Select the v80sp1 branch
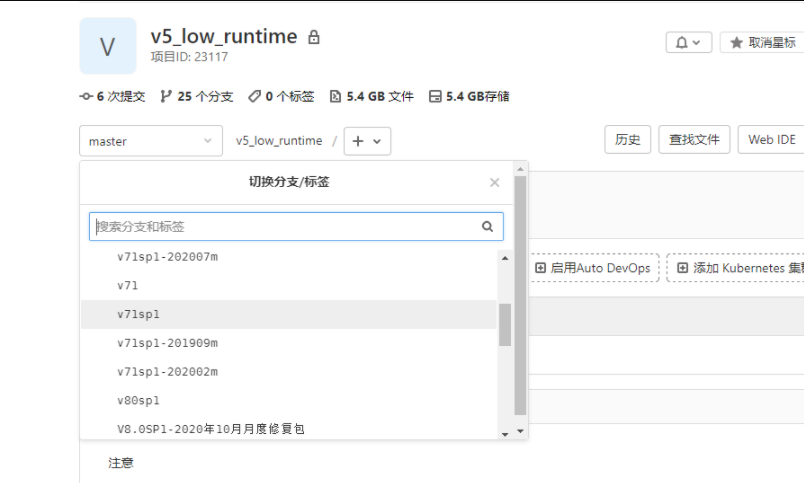Screen dimensions: 804x483 click(x=139, y=400)
